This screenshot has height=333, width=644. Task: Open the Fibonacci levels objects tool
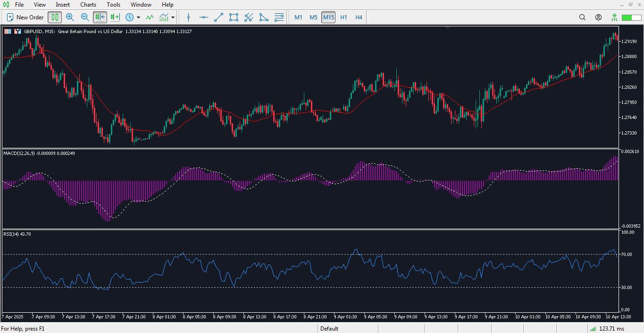[279, 17]
